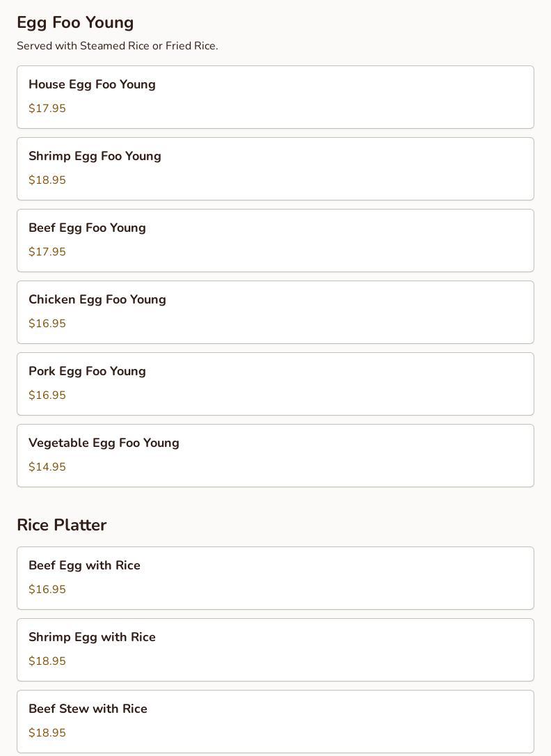Select the Shrimp Egg with Rice card
This screenshot has width=551, height=756.
(x=275, y=649)
